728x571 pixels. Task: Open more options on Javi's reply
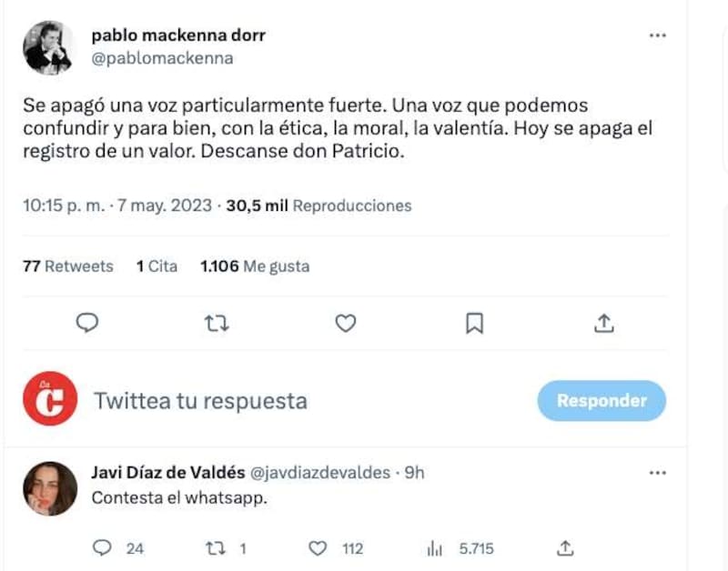click(x=657, y=473)
